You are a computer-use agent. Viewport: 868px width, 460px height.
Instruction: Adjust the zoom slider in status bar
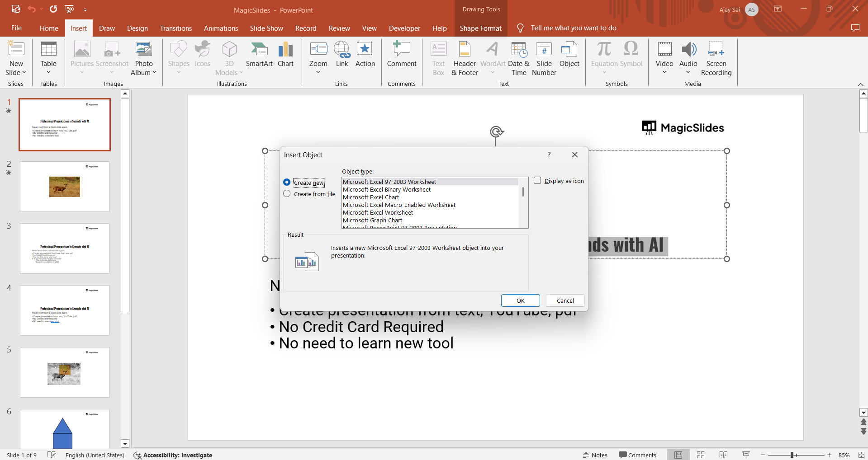pos(792,455)
